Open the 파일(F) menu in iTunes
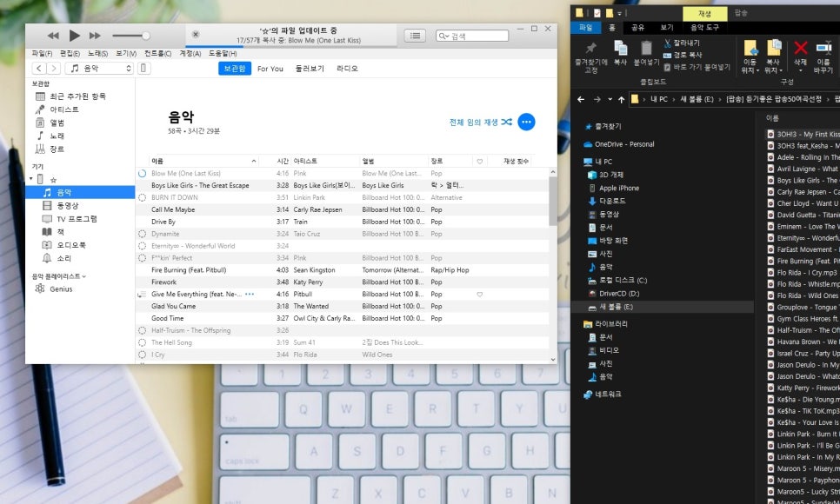The width and height of the screenshot is (840, 504). pyautogui.click(x=42, y=54)
